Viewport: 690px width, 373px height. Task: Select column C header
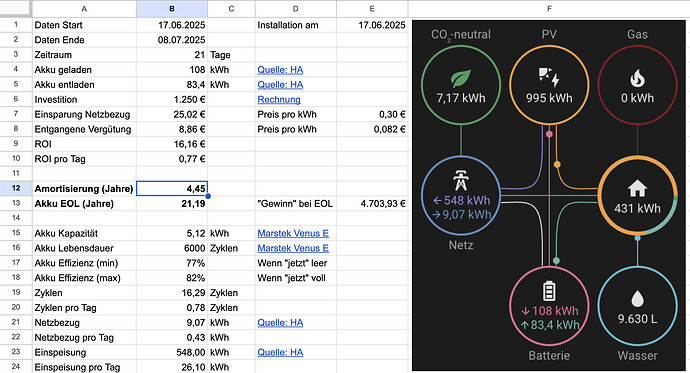coord(231,8)
